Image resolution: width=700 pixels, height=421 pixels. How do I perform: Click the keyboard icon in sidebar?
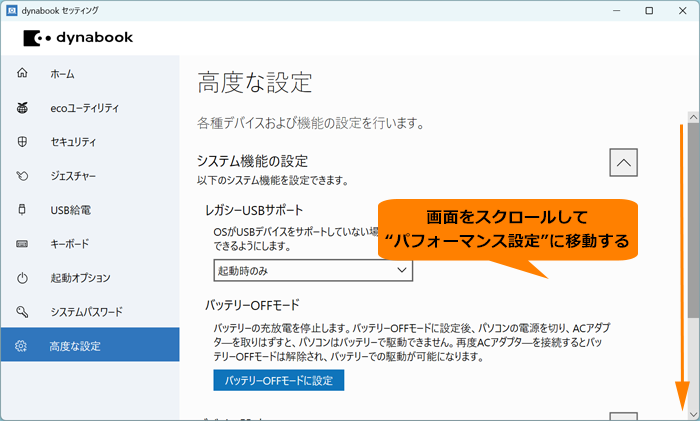pos(22,244)
